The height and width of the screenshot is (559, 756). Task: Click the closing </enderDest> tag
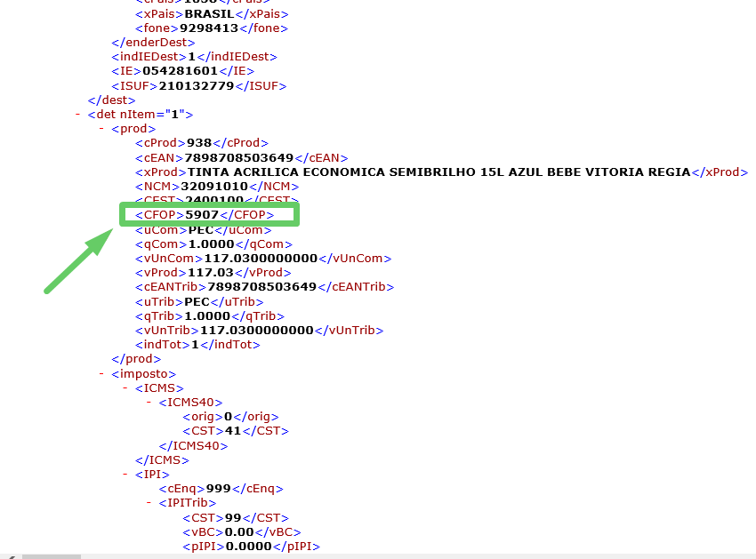(x=153, y=43)
